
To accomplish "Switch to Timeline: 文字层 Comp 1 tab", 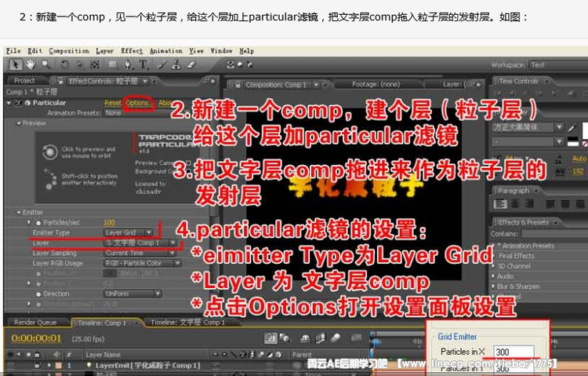I will point(187,323).
